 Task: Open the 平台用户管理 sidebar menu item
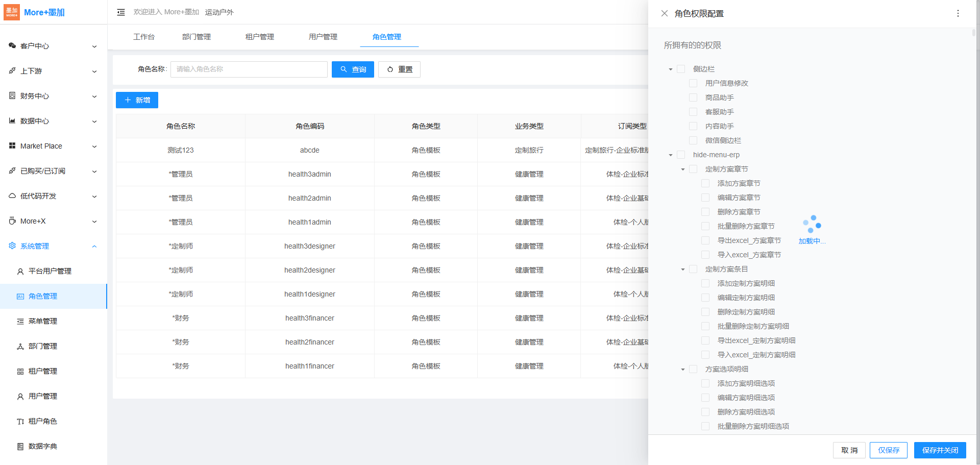point(50,271)
